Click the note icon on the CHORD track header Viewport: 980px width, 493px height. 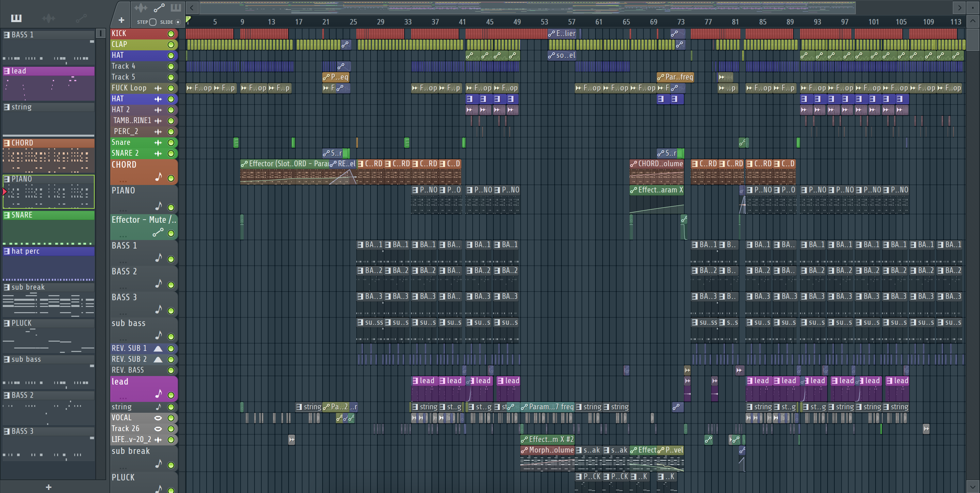click(159, 177)
